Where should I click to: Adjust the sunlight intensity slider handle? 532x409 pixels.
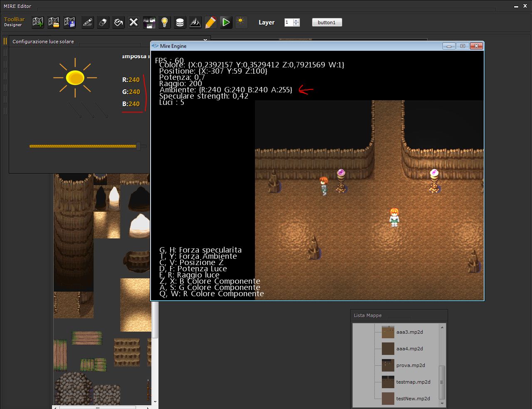click(x=139, y=146)
